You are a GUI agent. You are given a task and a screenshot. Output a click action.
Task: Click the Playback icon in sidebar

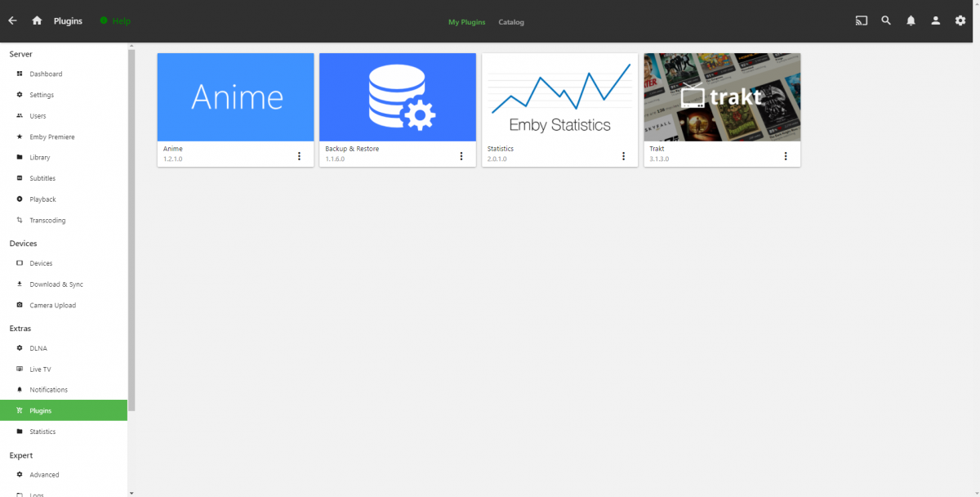tap(20, 199)
